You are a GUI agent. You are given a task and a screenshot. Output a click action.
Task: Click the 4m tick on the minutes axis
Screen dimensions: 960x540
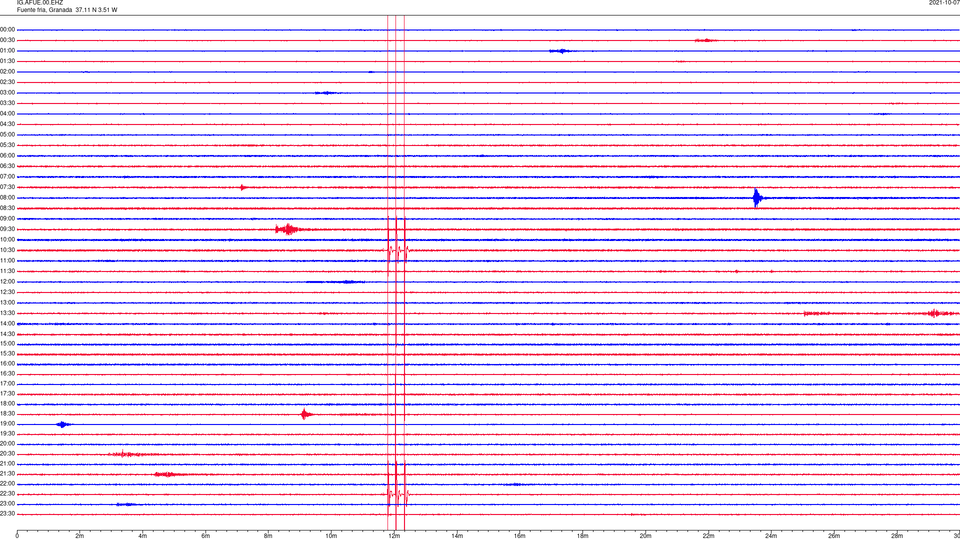[x=143, y=536]
